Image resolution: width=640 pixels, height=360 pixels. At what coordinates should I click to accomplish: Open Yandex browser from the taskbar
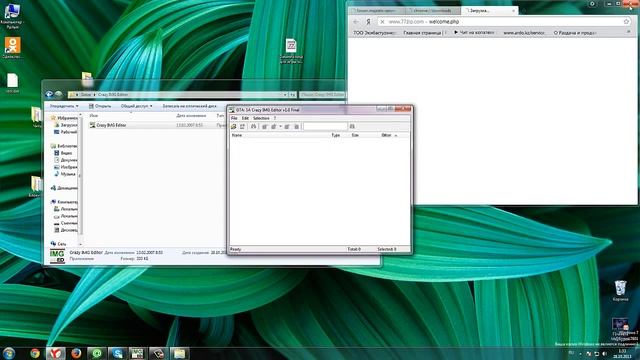tap(56, 353)
